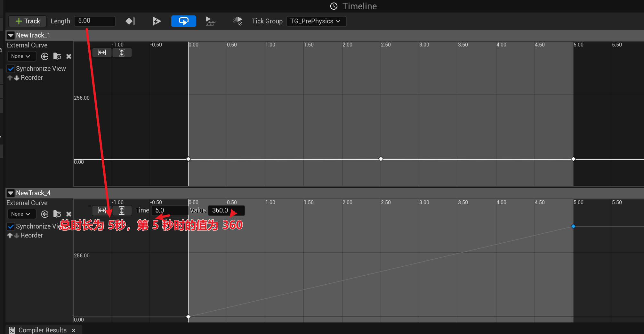Screen dimensions: 644x334
Task: Select NewTrack_4 keyframe at time 0.00
Action: (188, 317)
